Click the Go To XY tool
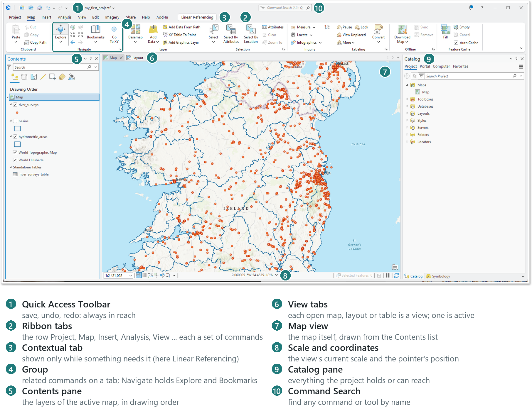Image resolution: width=532 pixels, height=411 pixels. click(x=114, y=34)
